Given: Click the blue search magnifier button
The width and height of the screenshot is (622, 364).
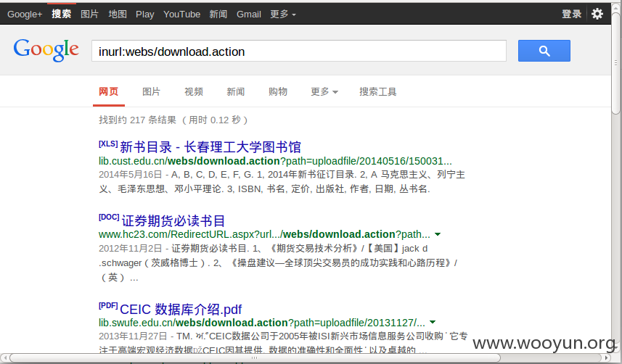Looking at the screenshot, I should pos(544,51).
